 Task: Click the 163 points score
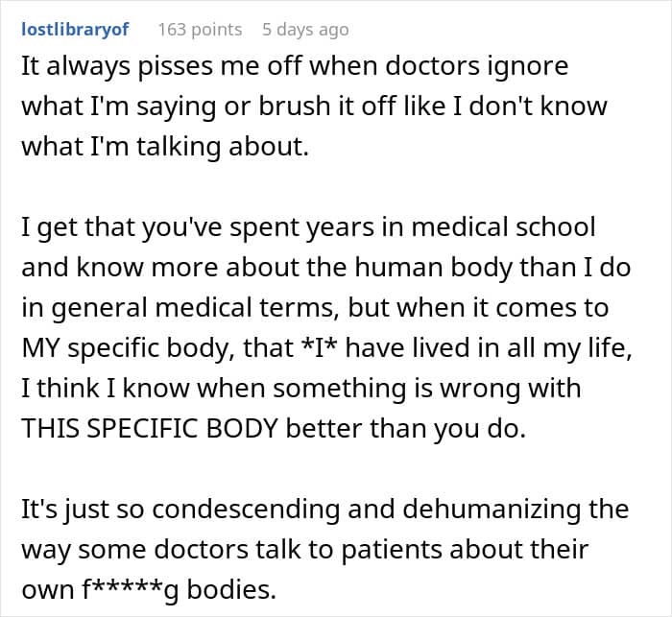pos(200,30)
